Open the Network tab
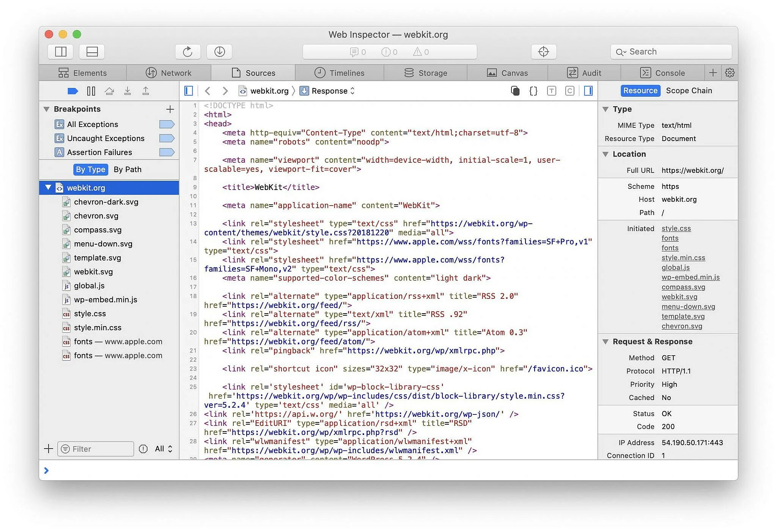Viewport: 777px width, 532px height. [x=168, y=73]
